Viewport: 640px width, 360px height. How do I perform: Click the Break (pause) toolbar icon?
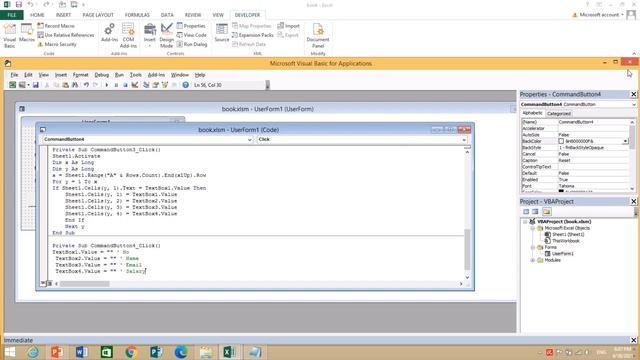pyautogui.click(x=116, y=85)
